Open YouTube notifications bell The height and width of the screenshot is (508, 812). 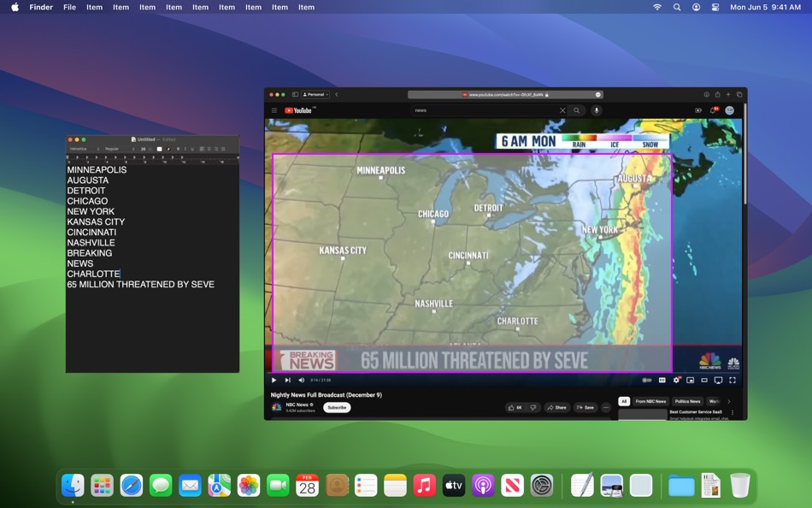pyautogui.click(x=713, y=109)
